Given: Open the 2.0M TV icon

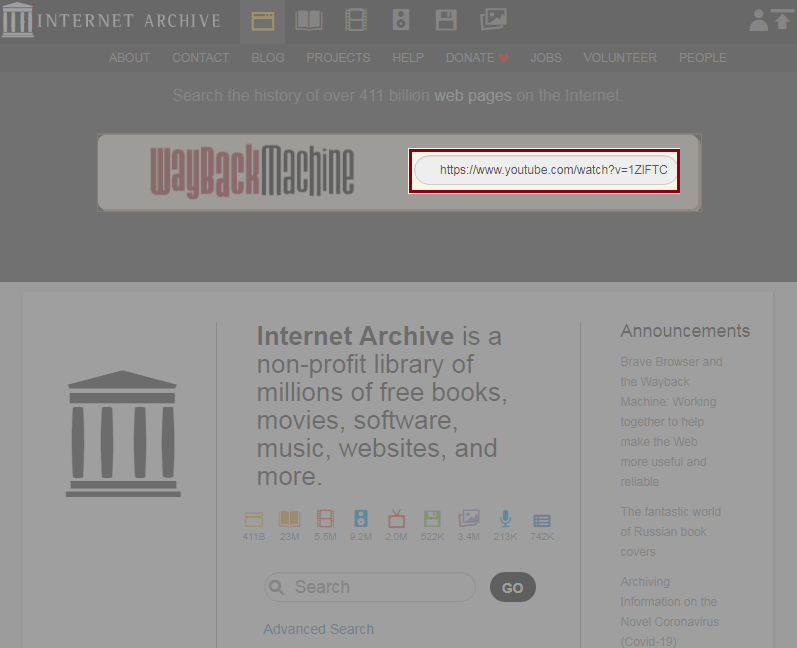Looking at the screenshot, I should pos(396,519).
